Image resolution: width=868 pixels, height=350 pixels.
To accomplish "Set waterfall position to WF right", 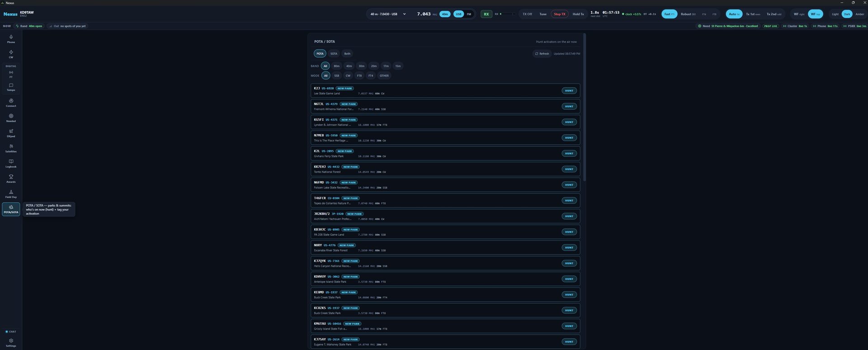I will coord(799,14).
